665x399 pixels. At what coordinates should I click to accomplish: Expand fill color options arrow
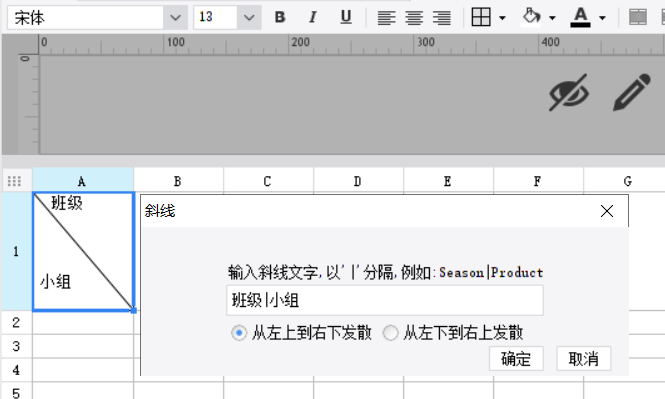[552, 18]
